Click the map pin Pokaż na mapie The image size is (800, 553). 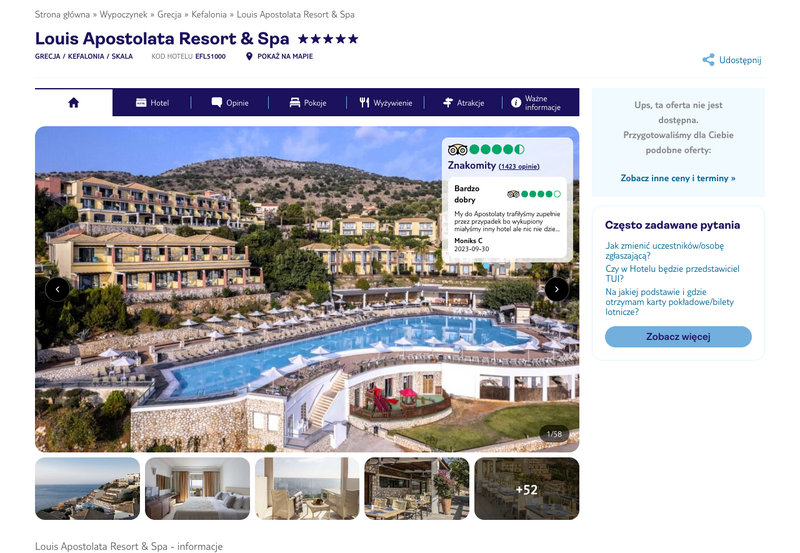tap(249, 56)
